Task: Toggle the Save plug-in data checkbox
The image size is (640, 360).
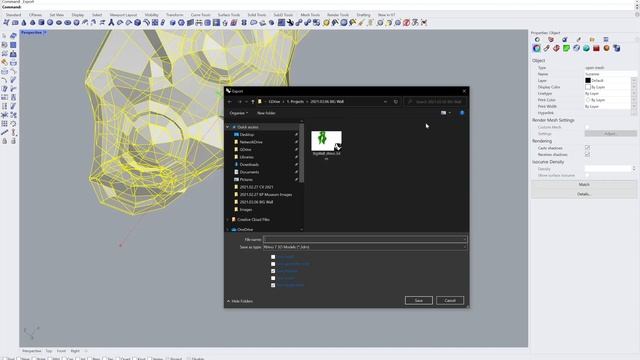Action: (x=273, y=285)
